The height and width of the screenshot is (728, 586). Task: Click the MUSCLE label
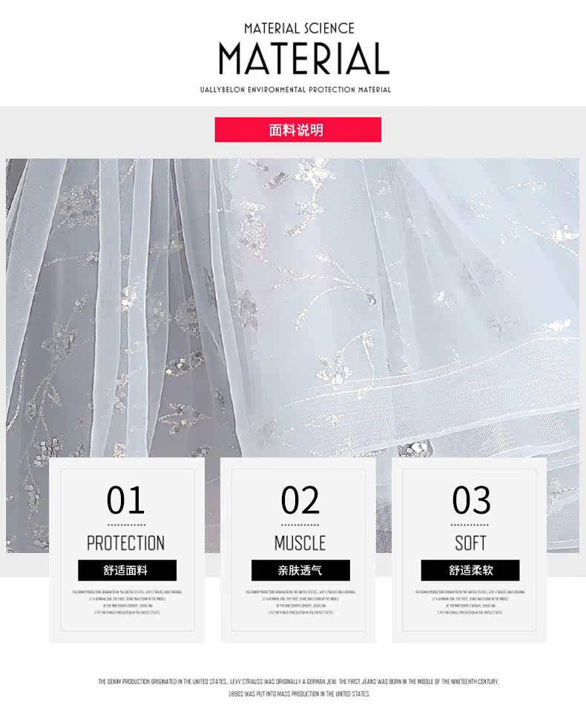pyautogui.click(x=300, y=543)
